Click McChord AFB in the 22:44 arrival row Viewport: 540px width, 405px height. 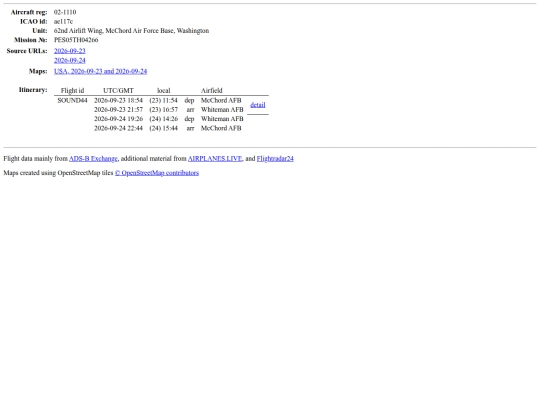(x=221, y=128)
